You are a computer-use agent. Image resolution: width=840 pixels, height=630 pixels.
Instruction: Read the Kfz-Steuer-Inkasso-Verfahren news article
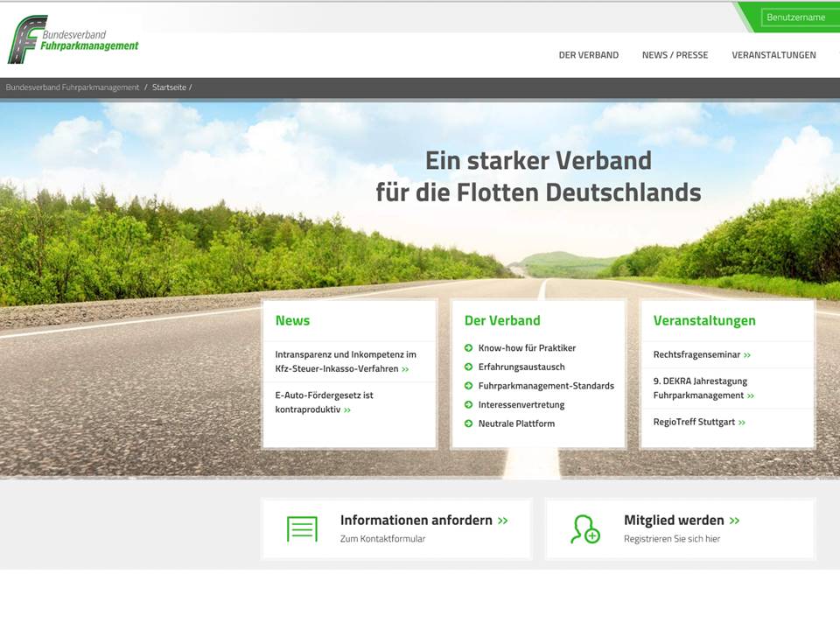click(x=346, y=362)
